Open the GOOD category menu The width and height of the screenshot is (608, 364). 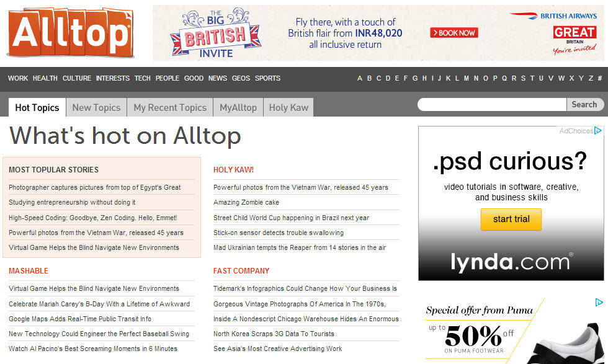[x=194, y=78]
